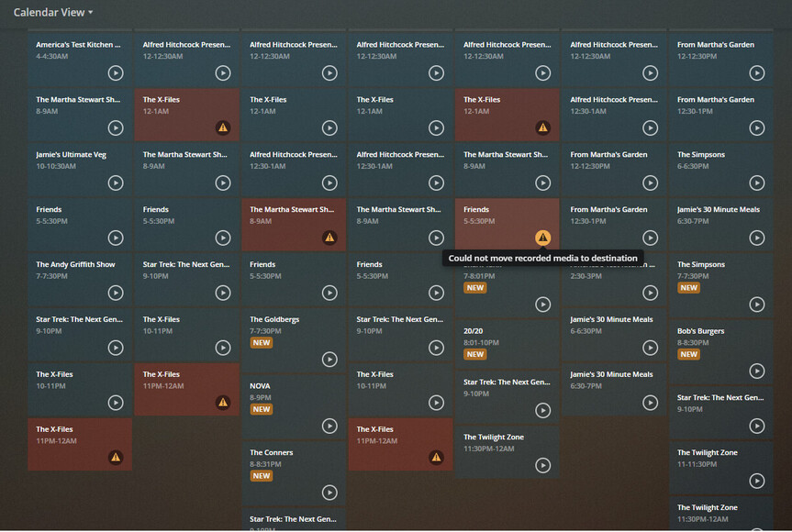The image size is (792, 532).
Task: Play America's Test Kitchen 4-4:30AM recording
Action: (x=116, y=73)
